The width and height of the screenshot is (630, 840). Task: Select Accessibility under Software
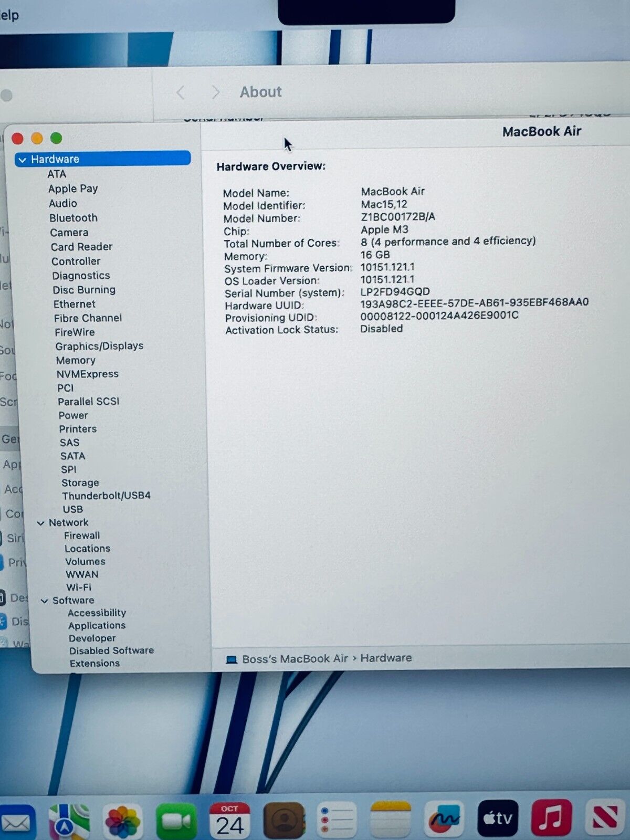click(97, 613)
